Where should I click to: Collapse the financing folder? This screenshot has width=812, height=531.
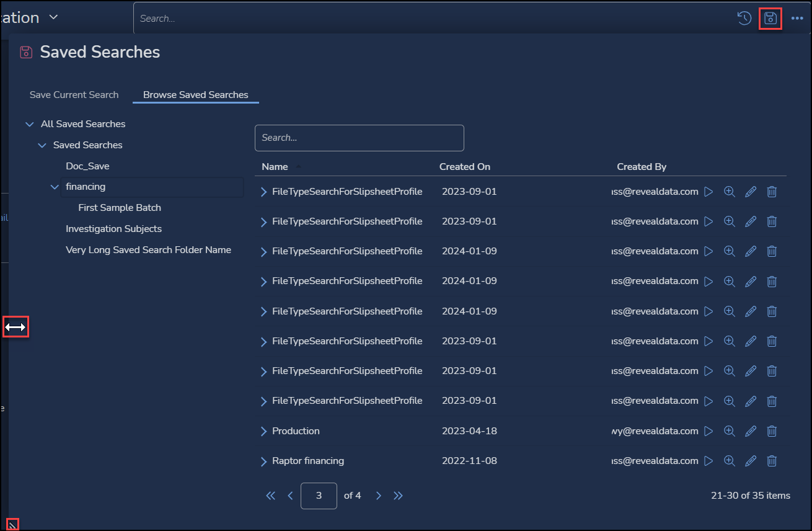(55, 187)
